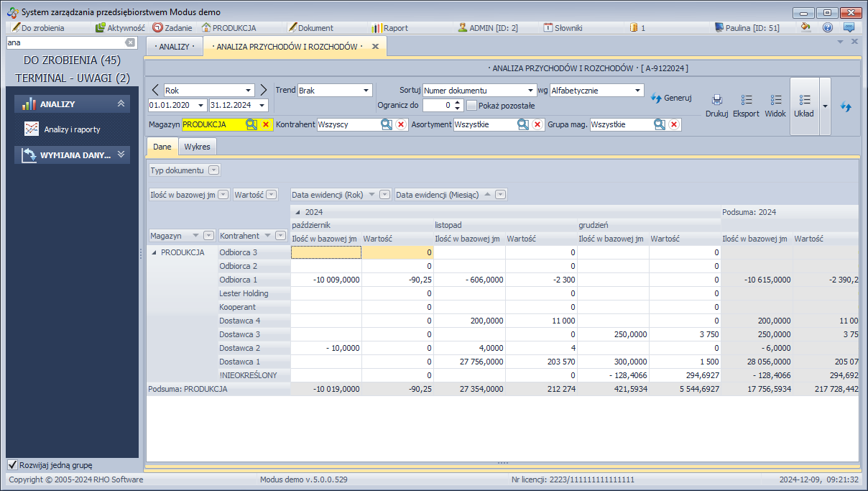Click the Generuj button

pyautogui.click(x=671, y=98)
